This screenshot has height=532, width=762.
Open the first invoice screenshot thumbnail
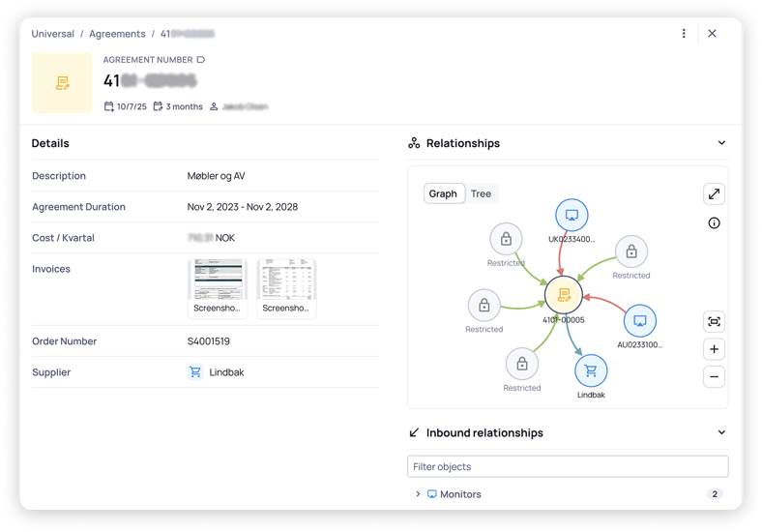(x=218, y=288)
